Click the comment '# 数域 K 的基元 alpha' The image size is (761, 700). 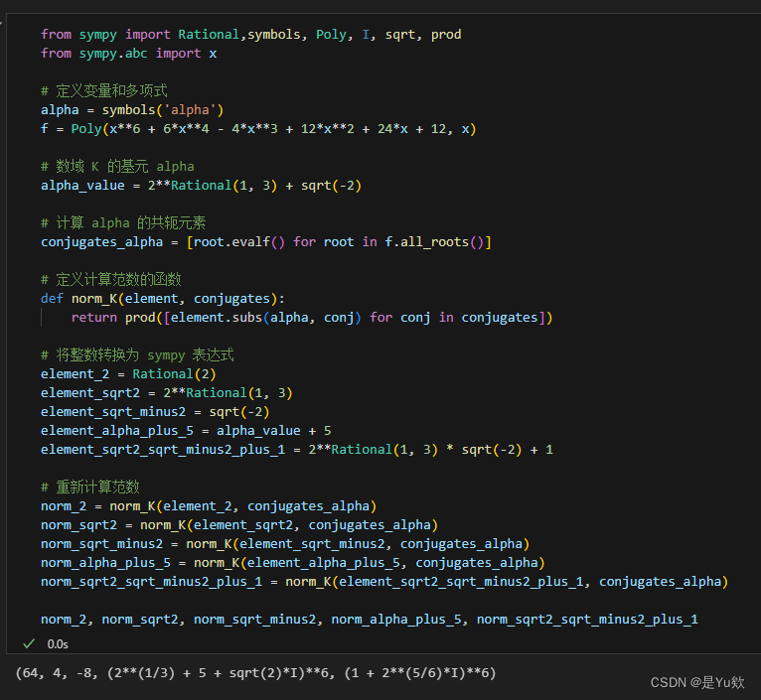tap(117, 167)
